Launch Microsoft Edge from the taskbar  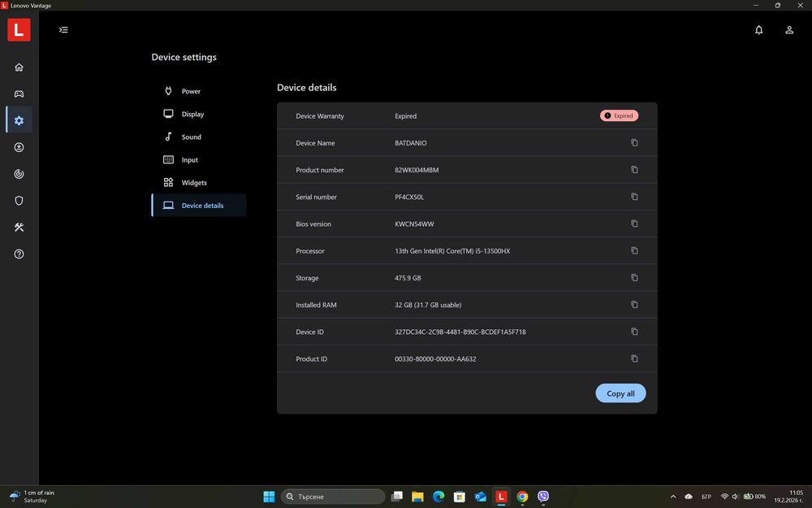(438, 497)
